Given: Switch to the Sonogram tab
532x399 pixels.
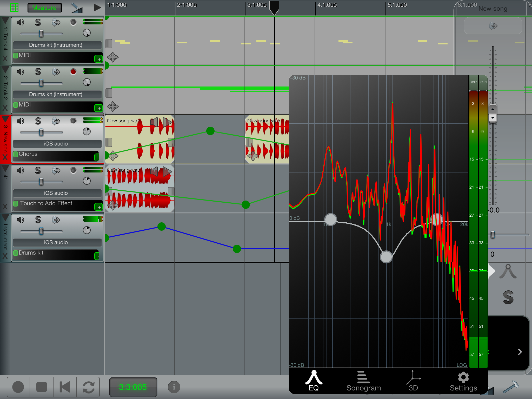Looking at the screenshot, I should point(364,381).
